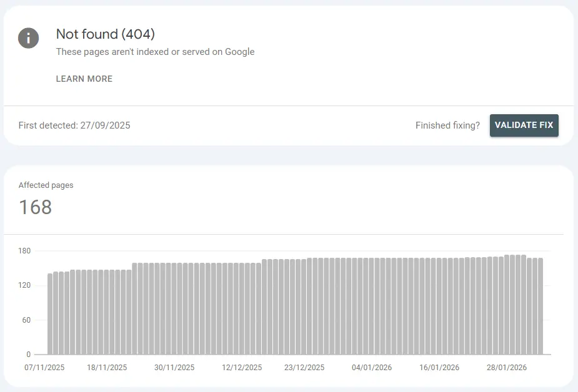578x392 pixels.
Task: Select the chart bar above 07/11/2025
Action: pos(50,313)
